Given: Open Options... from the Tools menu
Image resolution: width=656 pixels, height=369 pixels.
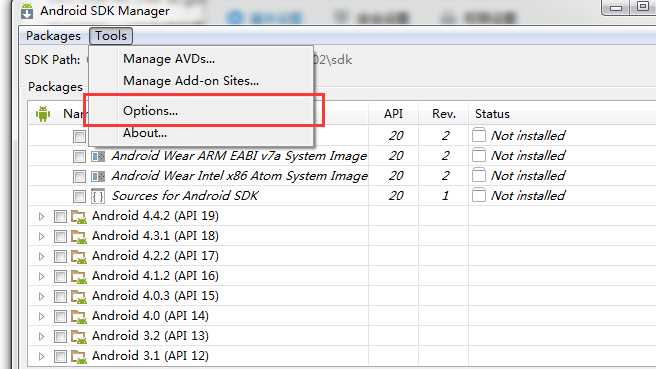Looking at the screenshot, I should pyautogui.click(x=150, y=111).
